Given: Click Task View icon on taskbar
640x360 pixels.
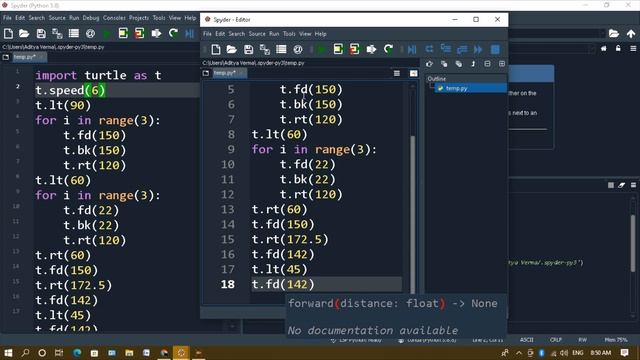Looking at the screenshot, I should point(59,353).
